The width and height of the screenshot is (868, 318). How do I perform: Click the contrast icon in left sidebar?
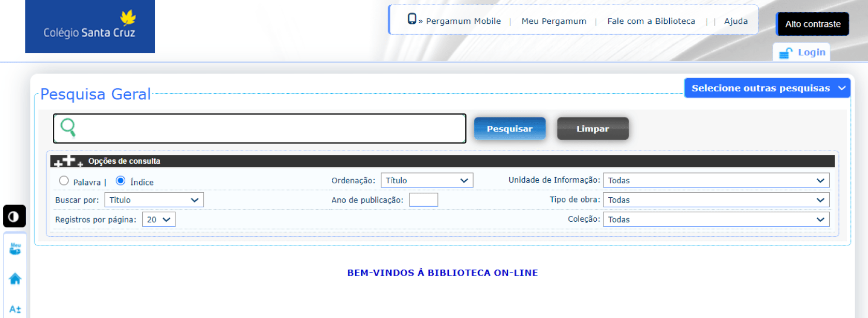tap(14, 216)
